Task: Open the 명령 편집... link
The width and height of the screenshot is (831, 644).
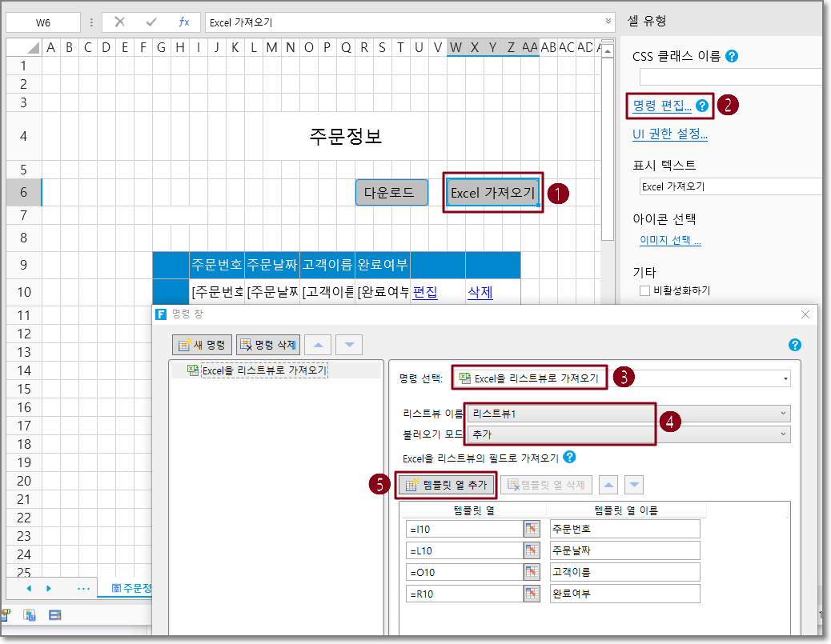Action: tap(662, 105)
